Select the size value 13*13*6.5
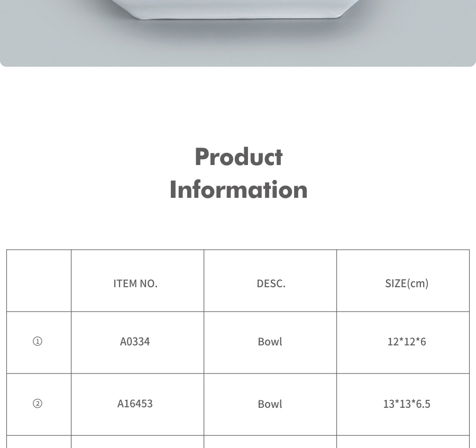476x448 pixels. [x=406, y=404]
